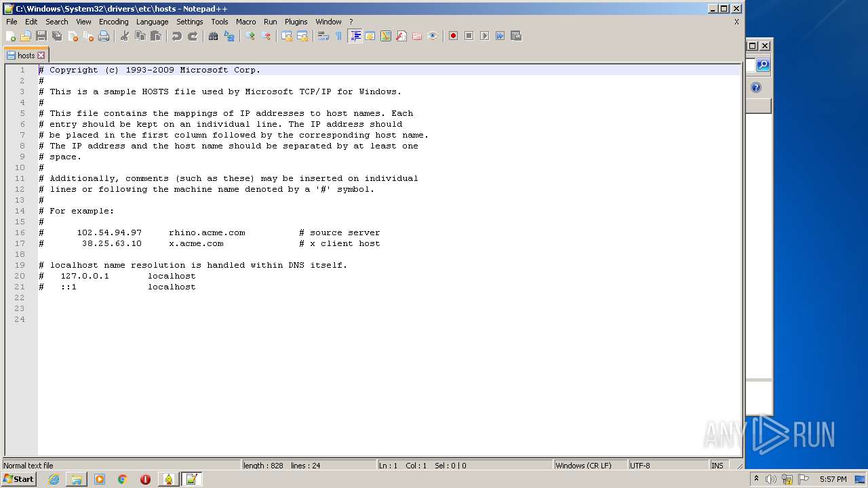Open the Language menu

(x=153, y=22)
